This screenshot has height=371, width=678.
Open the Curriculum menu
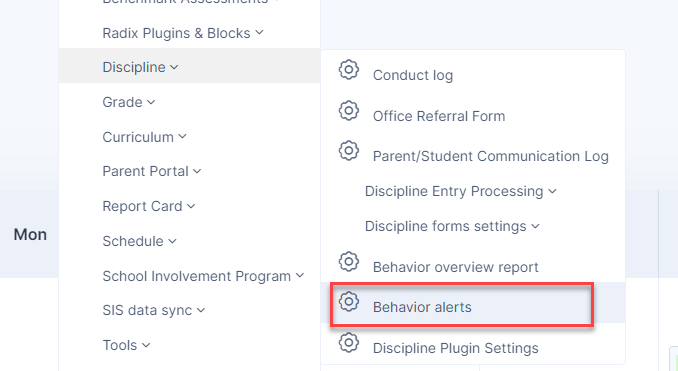(x=144, y=137)
